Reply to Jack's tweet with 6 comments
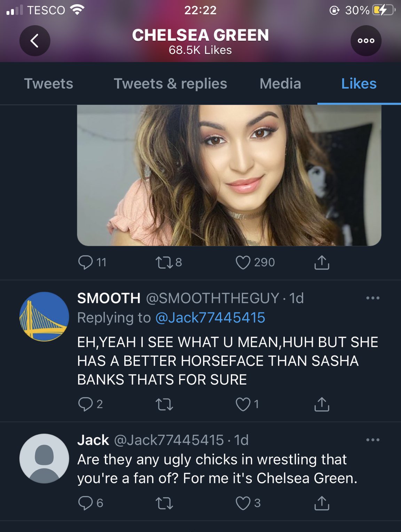 click(85, 503)
